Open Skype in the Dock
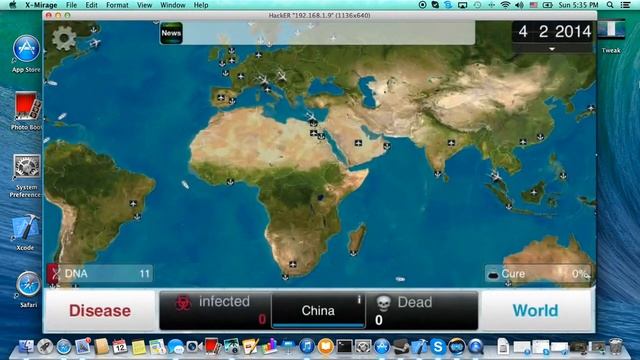Image resolution: width=640 pixels, height=360 pixels. (x=438, y=347)
